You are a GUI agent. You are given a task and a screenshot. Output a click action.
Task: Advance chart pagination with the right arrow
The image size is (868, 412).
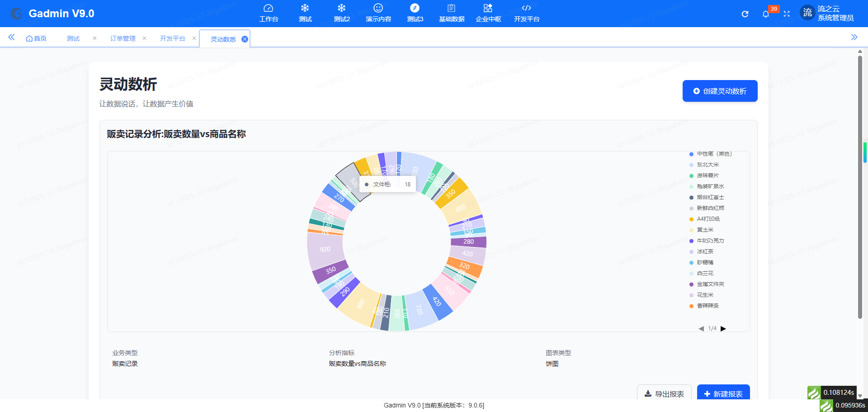[724, 329]
